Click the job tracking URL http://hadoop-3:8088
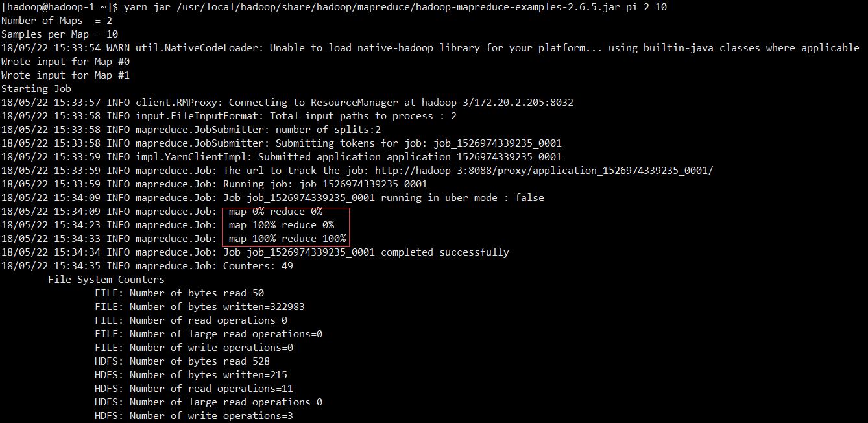This screenshot has height=423, width=868. click(x=544, y=171)
